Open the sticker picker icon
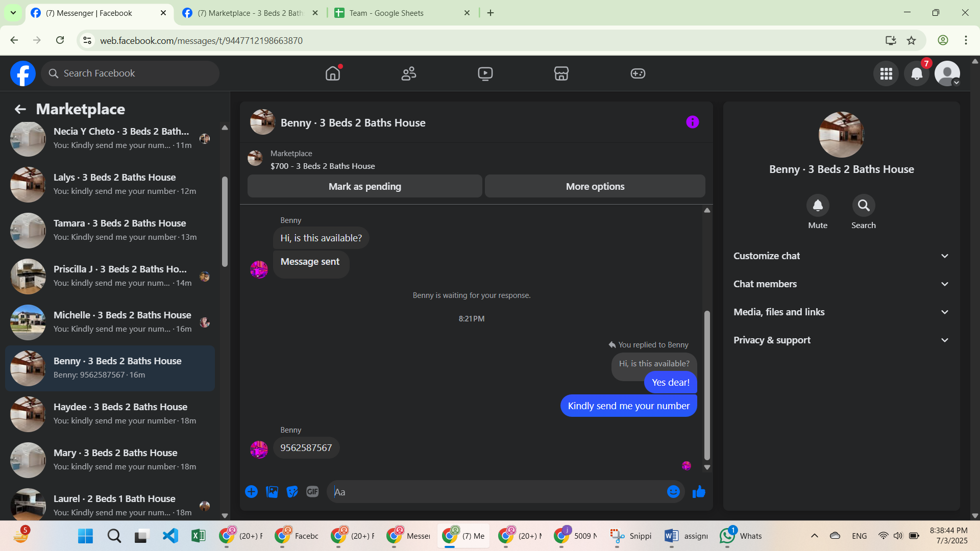This screenshot has width=980, height=551. 292,492
